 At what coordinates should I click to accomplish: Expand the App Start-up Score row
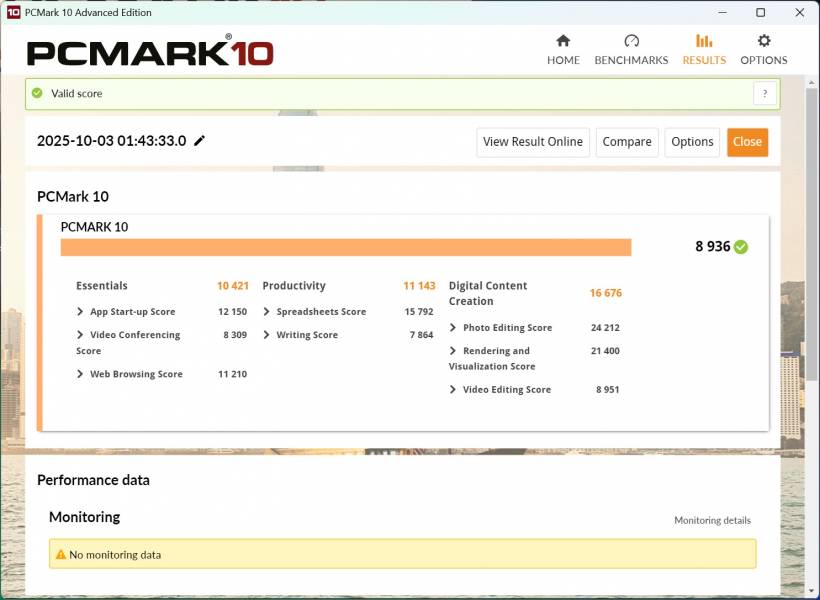pos(80,312)
